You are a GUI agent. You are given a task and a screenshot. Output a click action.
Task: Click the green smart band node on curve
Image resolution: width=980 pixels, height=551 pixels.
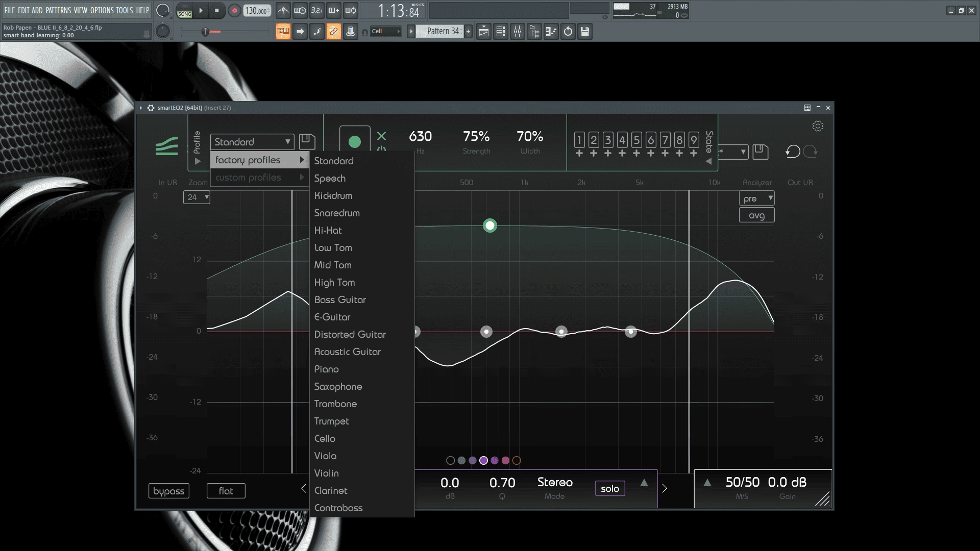coord(490,226)
